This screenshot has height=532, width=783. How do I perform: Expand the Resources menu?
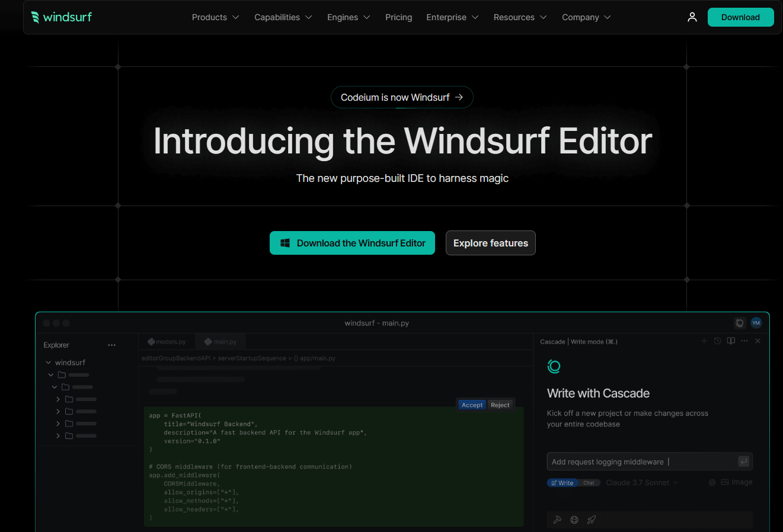point(520,17)
